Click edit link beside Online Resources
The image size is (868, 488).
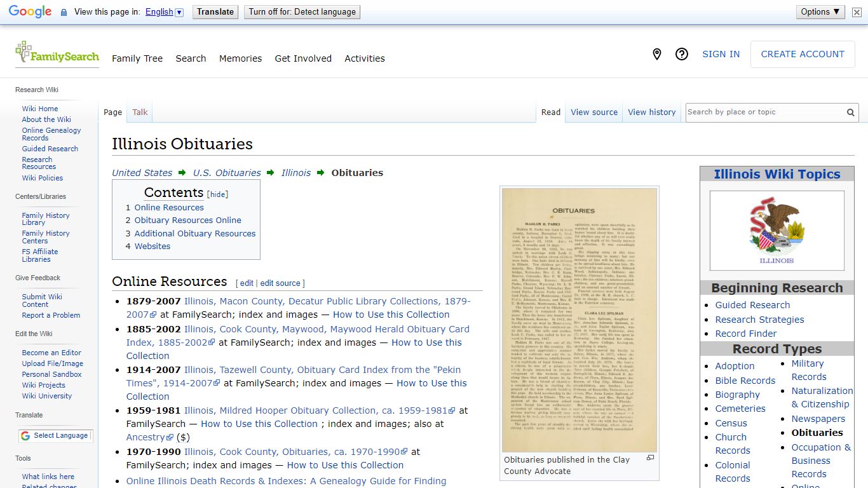(247, 283)
